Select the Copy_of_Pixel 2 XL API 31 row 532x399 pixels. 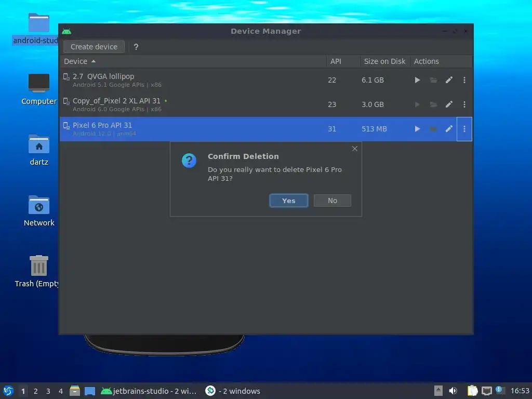point(265,104)
